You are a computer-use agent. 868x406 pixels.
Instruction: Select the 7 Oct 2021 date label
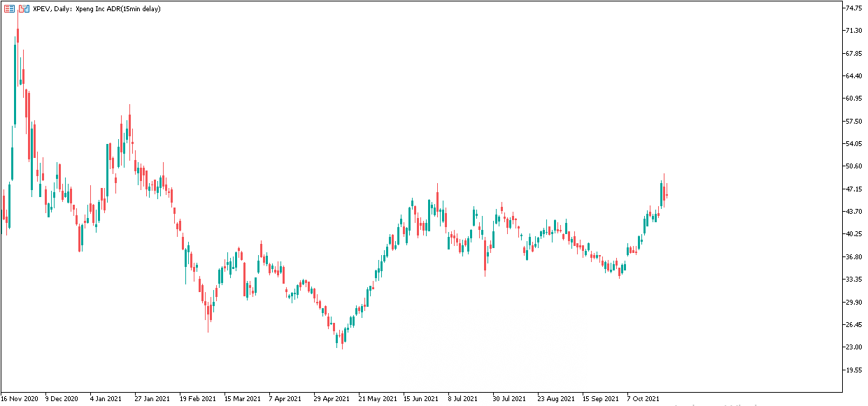tap(643, 399)
